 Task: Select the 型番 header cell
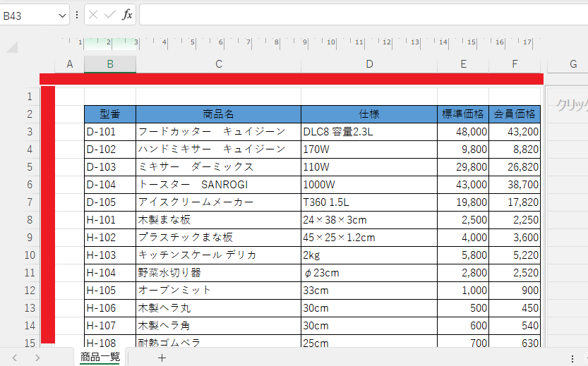(110, 114)
